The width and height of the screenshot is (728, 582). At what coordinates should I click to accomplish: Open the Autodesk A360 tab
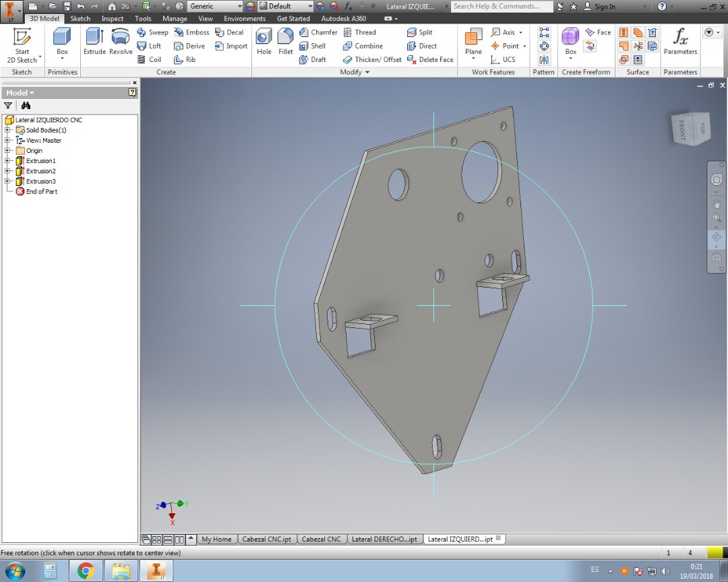pos(344,19)
